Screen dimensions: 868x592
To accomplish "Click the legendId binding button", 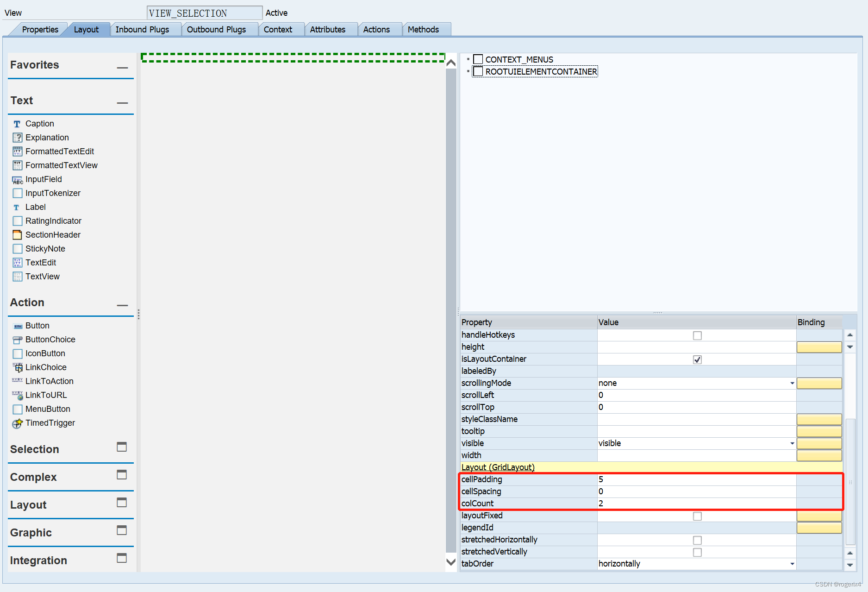I will [x=819, y=528].
